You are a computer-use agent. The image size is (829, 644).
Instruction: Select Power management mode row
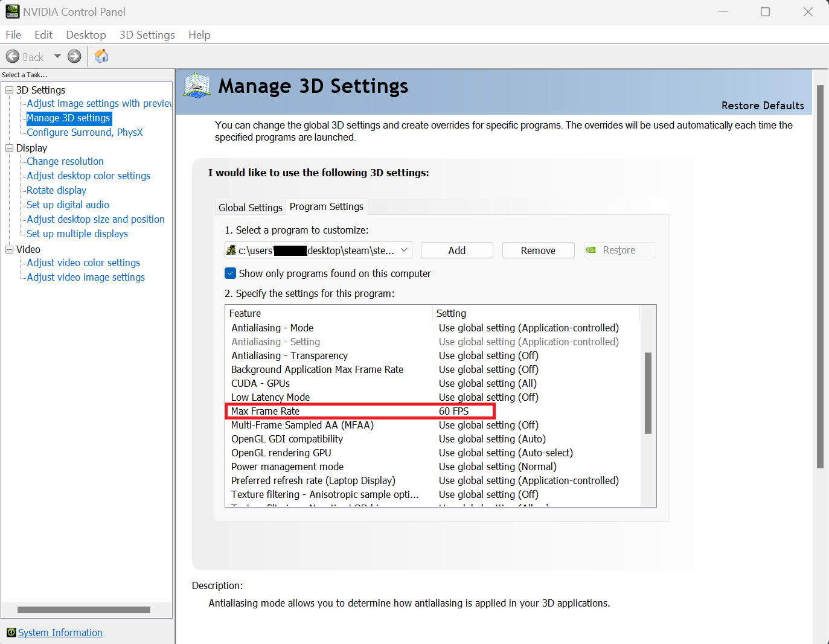click(432, 467)
